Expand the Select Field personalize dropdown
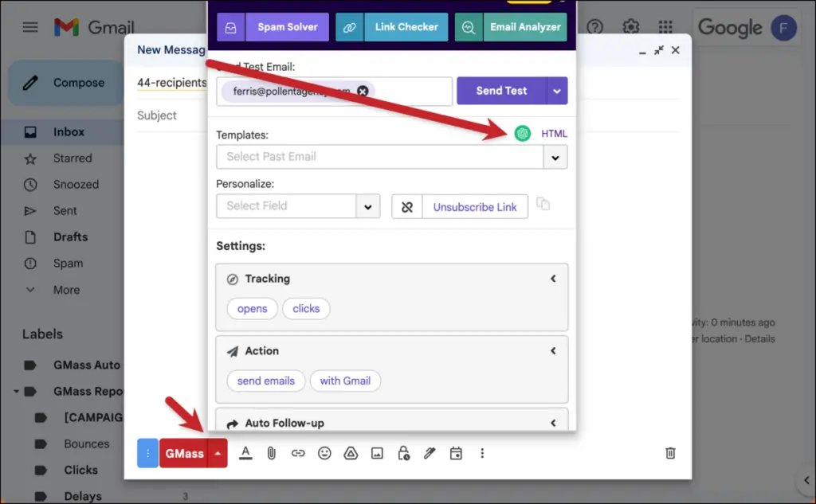The width and height of the screenshot is (816, 504). click(367, 206)
